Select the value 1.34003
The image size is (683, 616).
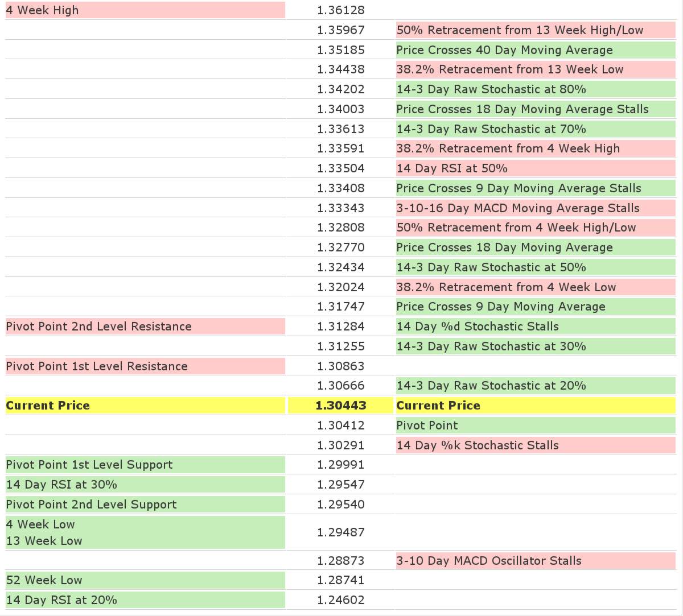pos(341,109)
